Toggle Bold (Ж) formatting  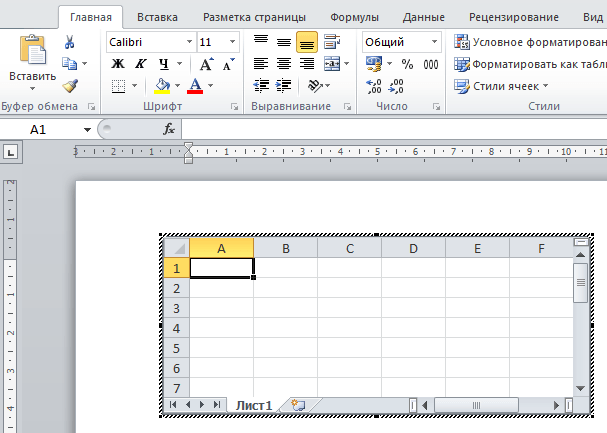(118, 64)
